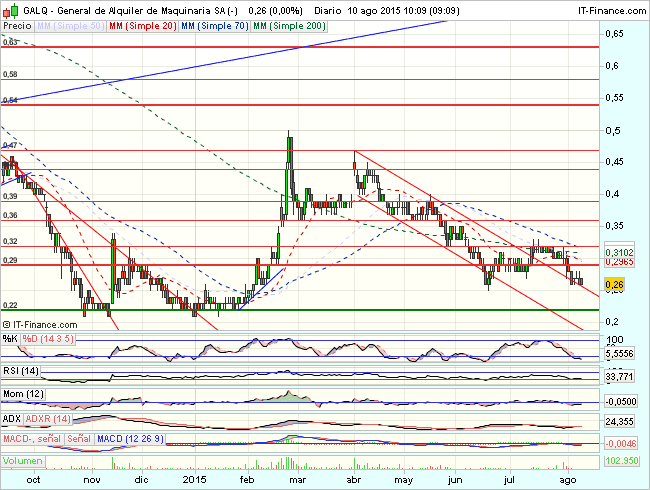Click the 0,54 horizontal level label
650x490 pixels.
(x=10, y=100)
